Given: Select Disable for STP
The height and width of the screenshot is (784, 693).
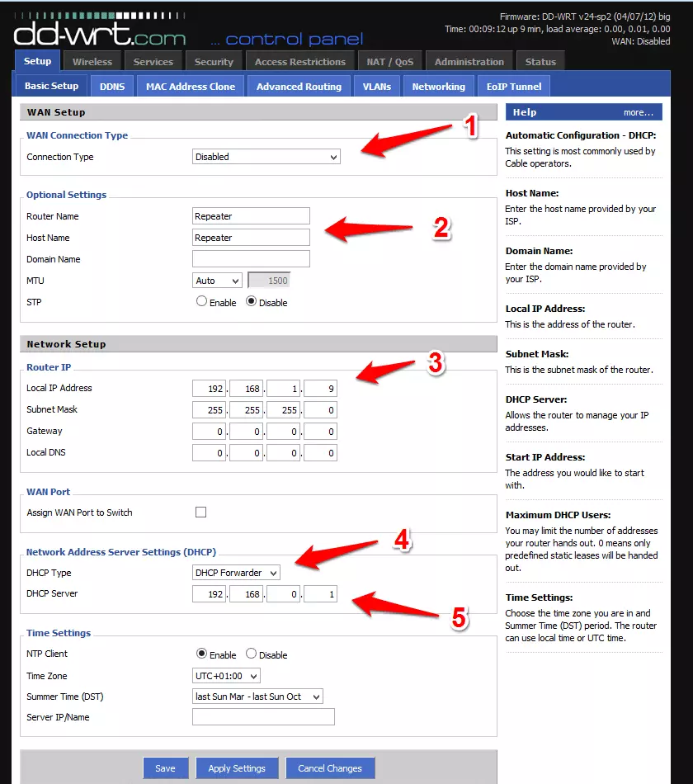Looking at the screenshot, I should pos(252,302).
